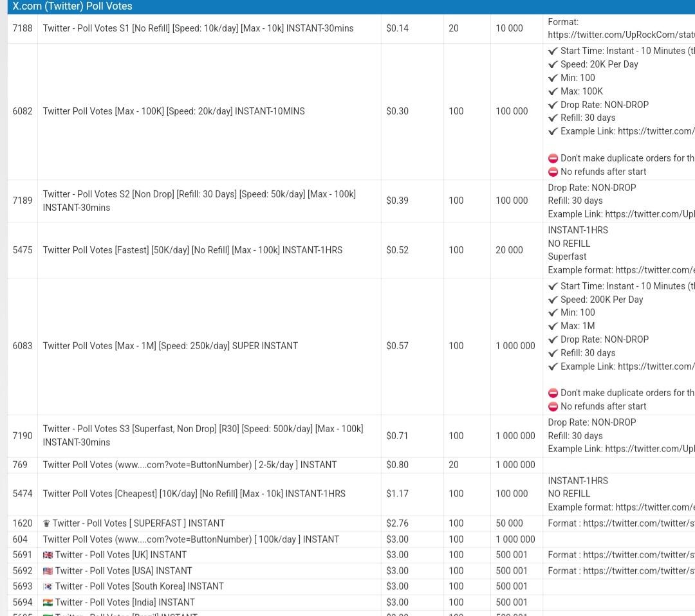Screen dimensions: 695x616
Task: Select service ID 7188
Action: [x=23, y=28]
